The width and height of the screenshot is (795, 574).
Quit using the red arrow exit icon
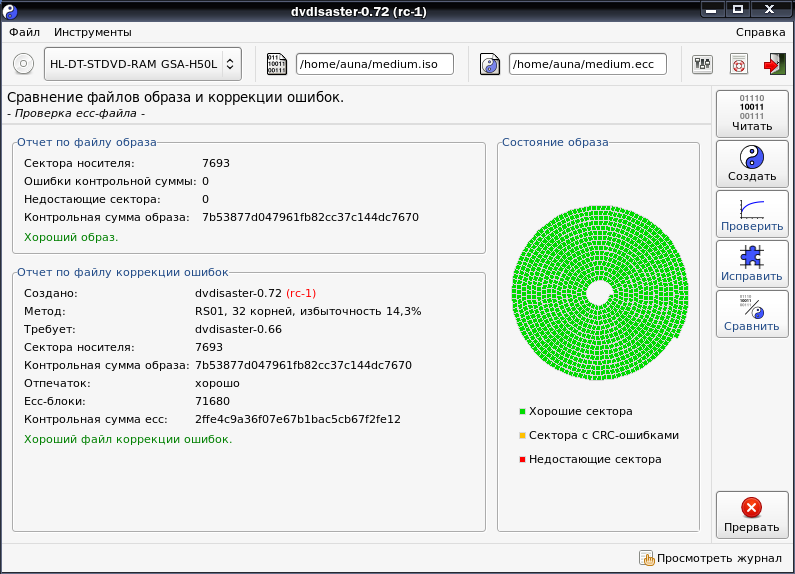(x=774, y=64)
